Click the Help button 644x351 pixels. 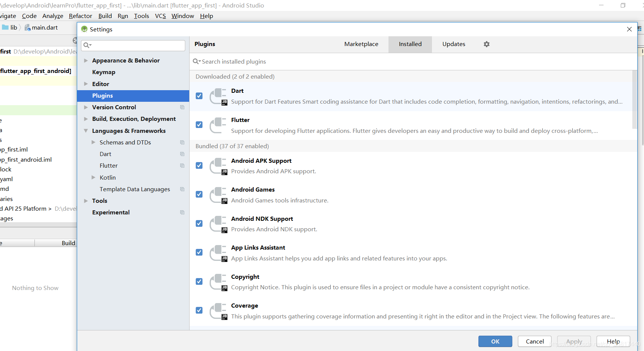613,341
